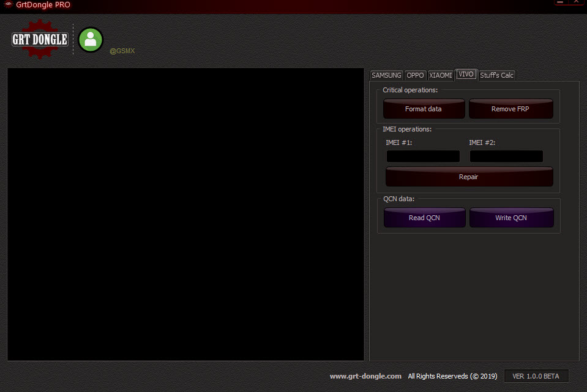Screen dimensions: 587x392
Task: Open the www.grt-dongle.com link
Action: click(x=365, y=376)
